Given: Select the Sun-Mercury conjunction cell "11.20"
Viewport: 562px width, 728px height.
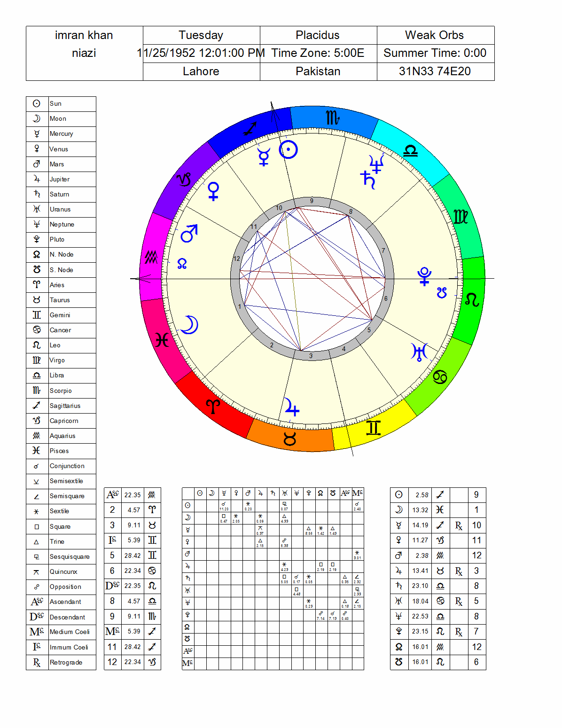Looking at the screenshot, I should [x=224, y=506].
